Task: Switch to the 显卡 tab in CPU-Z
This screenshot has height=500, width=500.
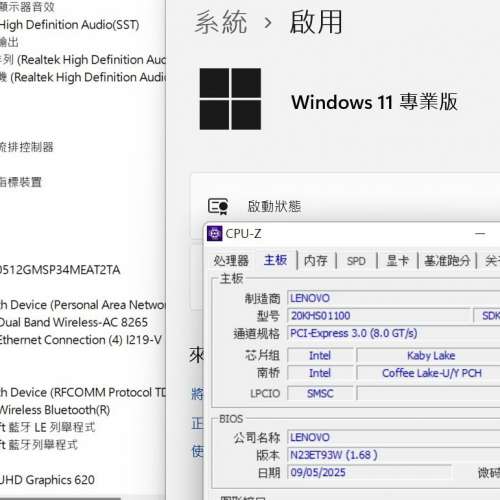Action: pos(397,261)
